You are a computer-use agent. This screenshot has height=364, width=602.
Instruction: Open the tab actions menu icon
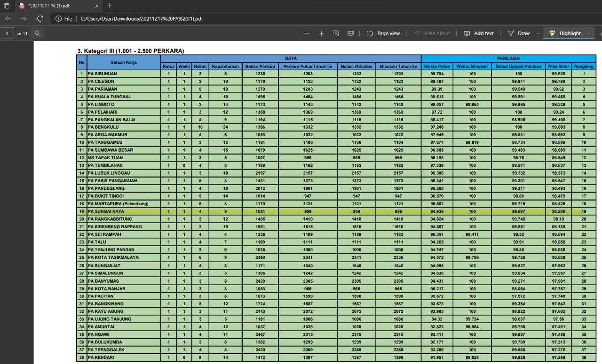tap(7, 6)
